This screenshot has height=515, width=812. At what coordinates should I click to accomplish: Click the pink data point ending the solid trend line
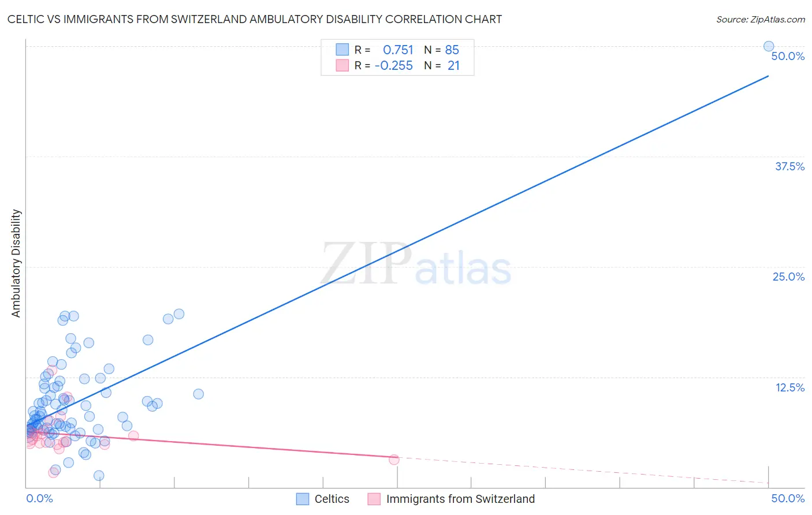394,460
